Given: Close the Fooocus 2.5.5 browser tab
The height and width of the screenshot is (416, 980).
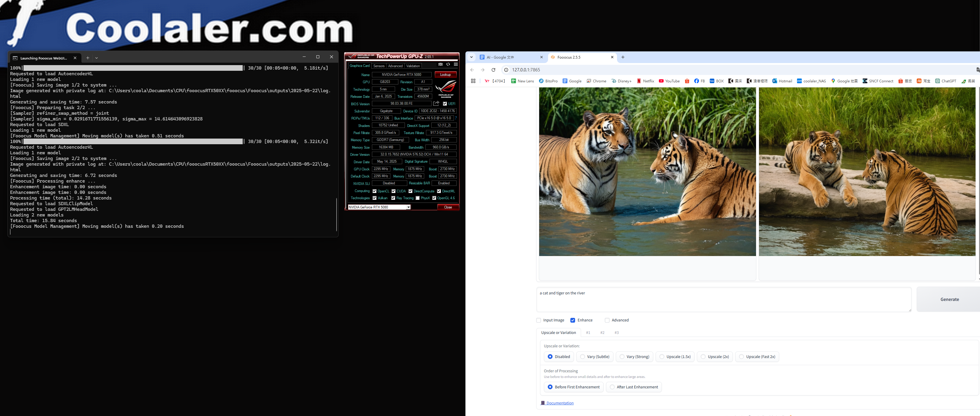Looking at the screenshot, I should [612, 57].
